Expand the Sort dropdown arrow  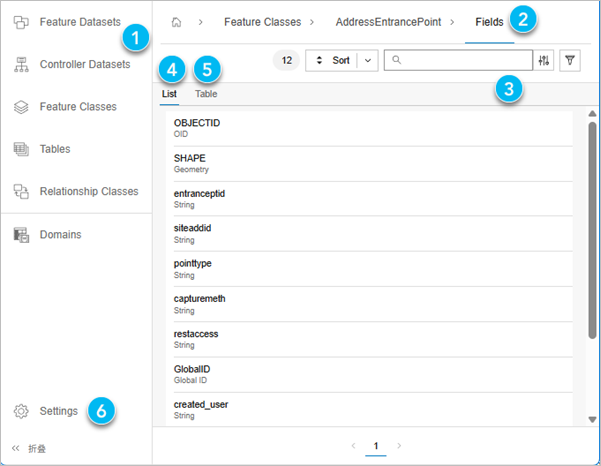pos(368,61)
